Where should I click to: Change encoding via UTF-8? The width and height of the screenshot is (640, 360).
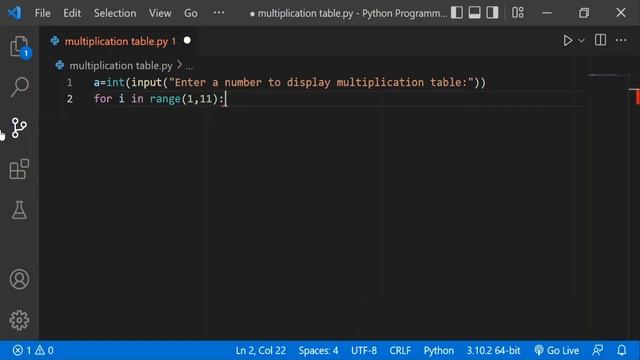click(x=364, y=350)
